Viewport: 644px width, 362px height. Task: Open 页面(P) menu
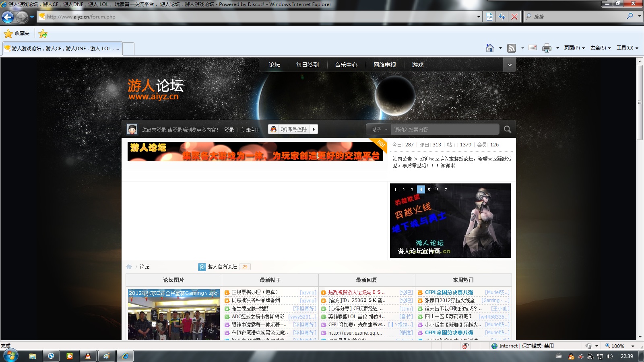coord(574,48)
